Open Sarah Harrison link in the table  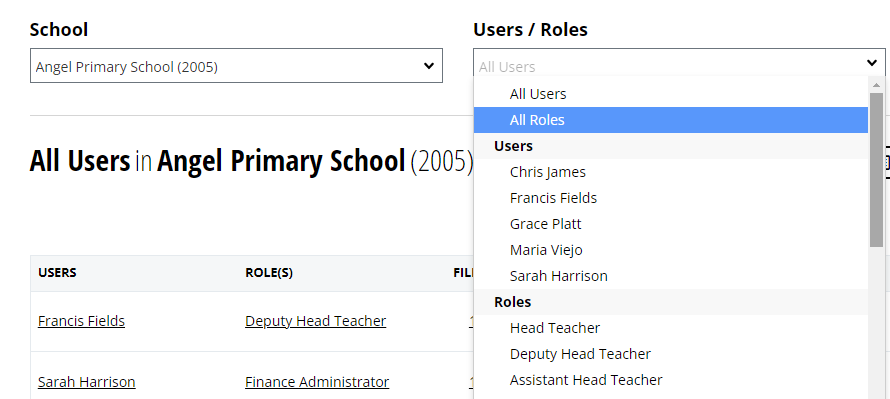pos(86,382)
